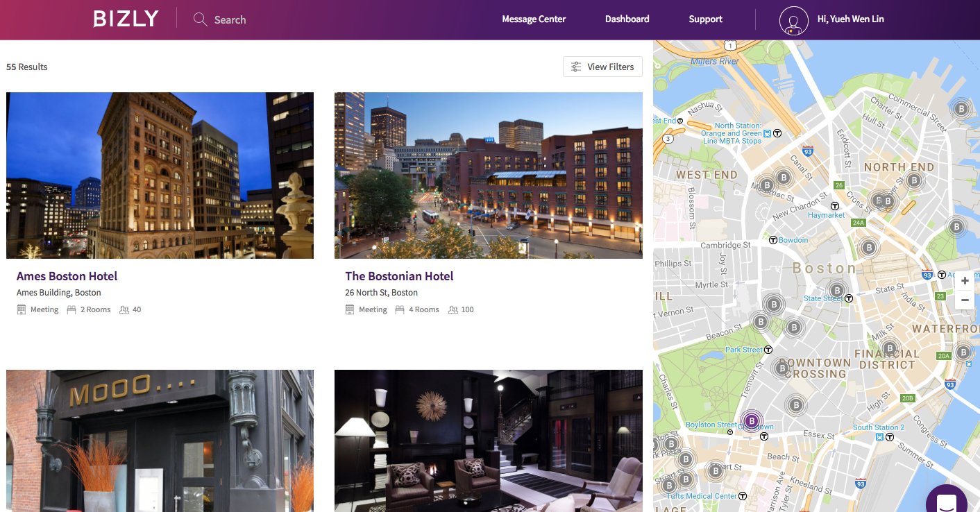Zoom in using the map plus control
This screenshot has height=512, width=980.
coord(965,280)
